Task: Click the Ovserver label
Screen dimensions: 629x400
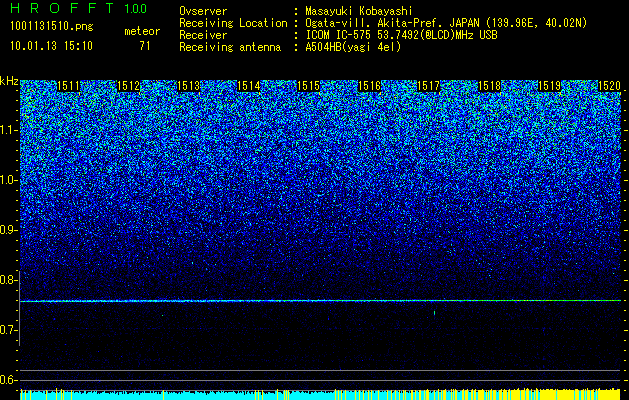Action: [203, 11]
